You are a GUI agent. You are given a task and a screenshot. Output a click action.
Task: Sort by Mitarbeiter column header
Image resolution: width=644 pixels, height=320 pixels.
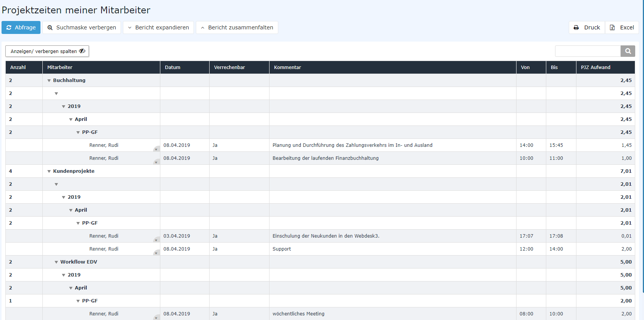[x=101, y=67]
